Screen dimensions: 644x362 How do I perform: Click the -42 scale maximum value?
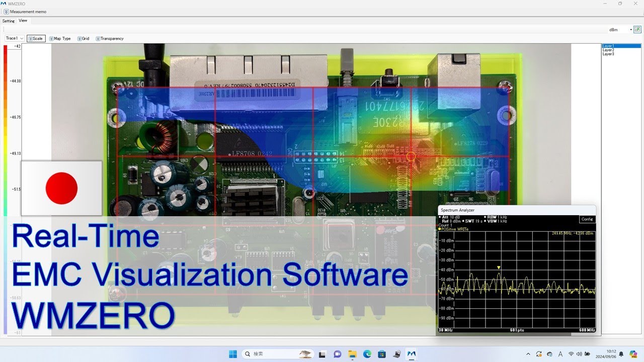[x=17, y=46]
